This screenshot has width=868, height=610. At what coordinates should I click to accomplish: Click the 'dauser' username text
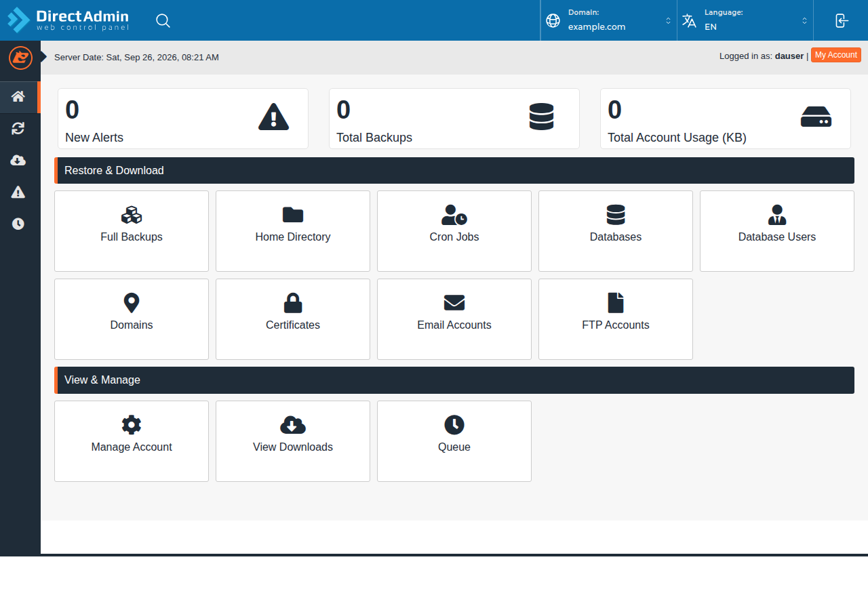click(x=789, y=56)
